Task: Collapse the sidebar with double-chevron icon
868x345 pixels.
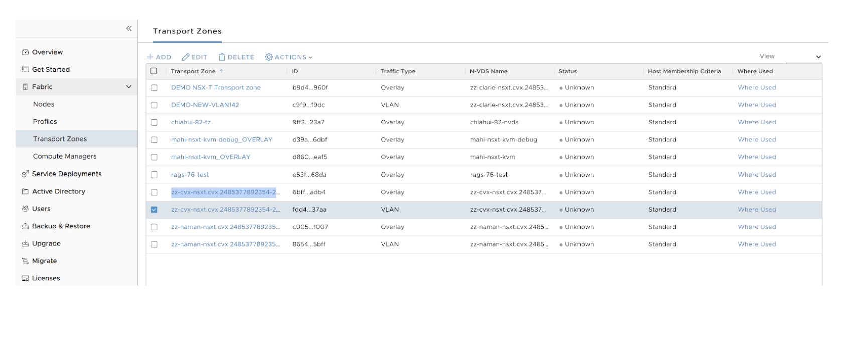Action: tap(129, 29)
